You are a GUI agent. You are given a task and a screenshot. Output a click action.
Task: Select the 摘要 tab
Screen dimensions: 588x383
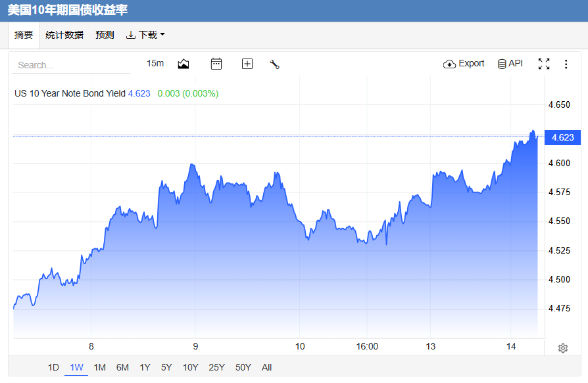tap(24, 35)
